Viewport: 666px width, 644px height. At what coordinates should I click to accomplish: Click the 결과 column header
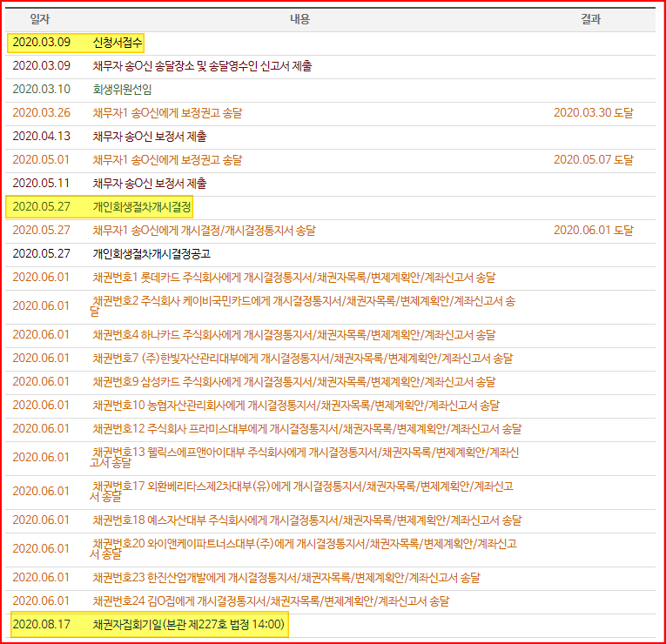(591, 19)
